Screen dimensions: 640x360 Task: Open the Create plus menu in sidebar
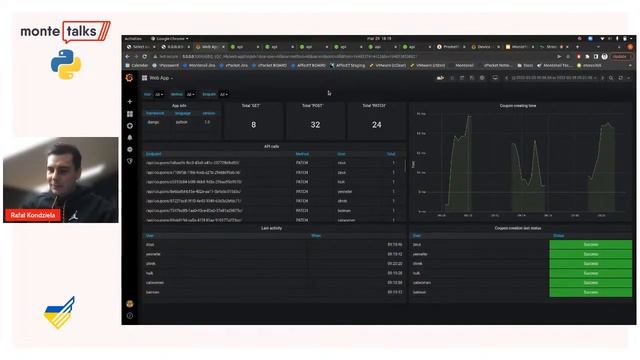130,102
